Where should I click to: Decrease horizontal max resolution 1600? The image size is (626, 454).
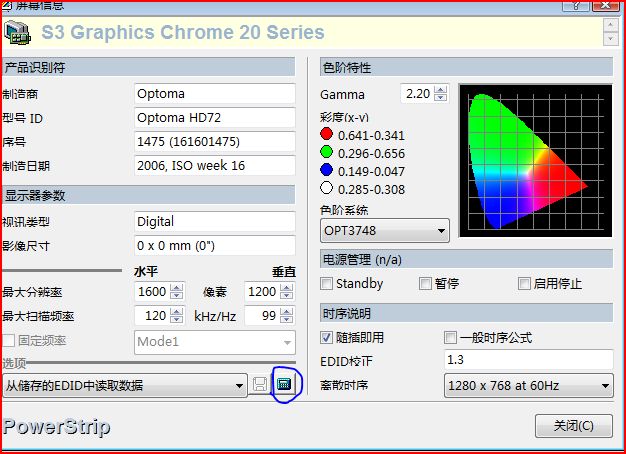coord(176,295)
